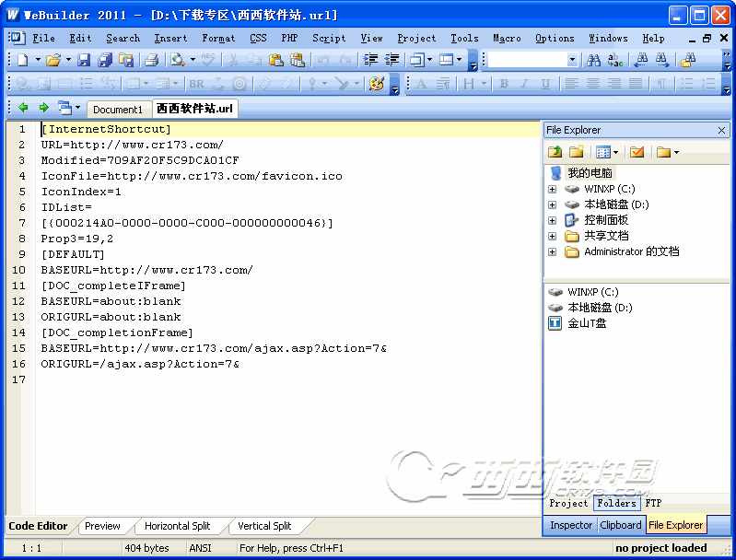Viewport: 736px width, 560px height.
Task: Close the File Explorer panel
Action: [722, 130]
